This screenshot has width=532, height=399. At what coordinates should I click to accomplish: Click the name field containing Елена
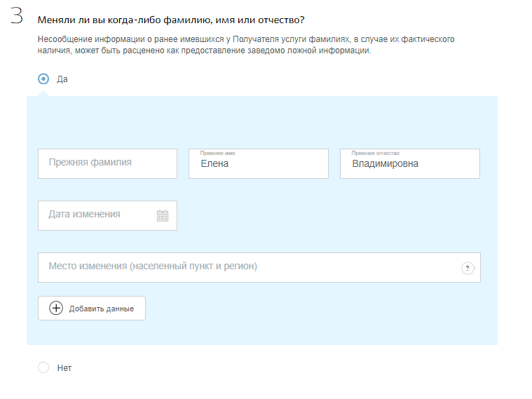[259, 163]
